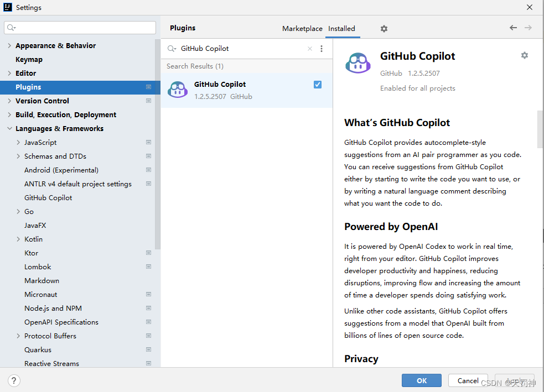Click the help question mark button

click(14, 380)
